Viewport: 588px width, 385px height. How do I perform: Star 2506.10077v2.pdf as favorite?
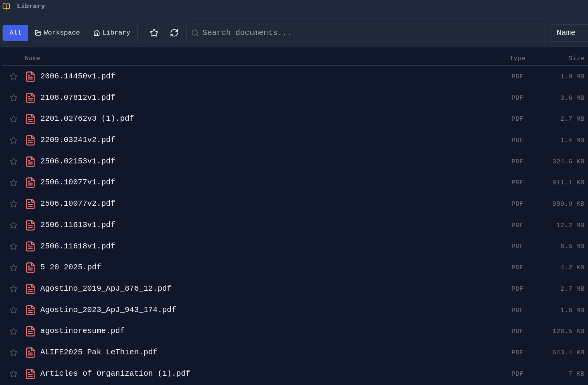14,204
